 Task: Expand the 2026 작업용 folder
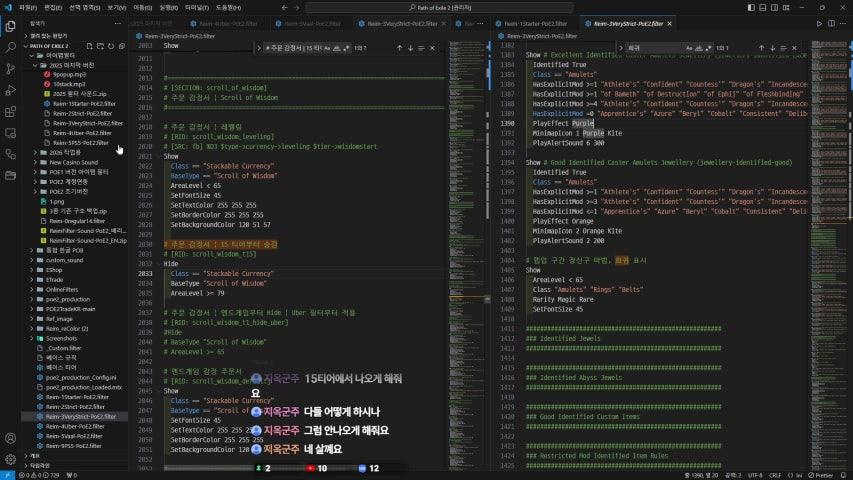pos(62,152)
